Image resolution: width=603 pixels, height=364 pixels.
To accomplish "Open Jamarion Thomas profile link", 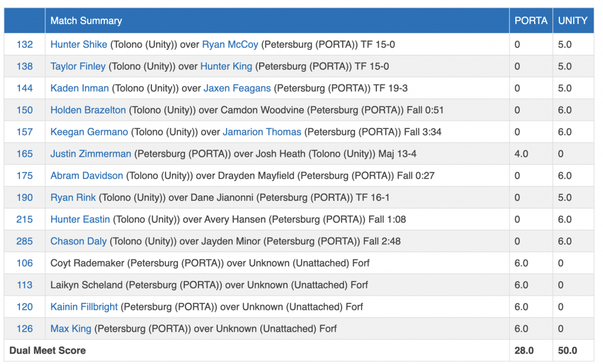I will click(262, 132).
